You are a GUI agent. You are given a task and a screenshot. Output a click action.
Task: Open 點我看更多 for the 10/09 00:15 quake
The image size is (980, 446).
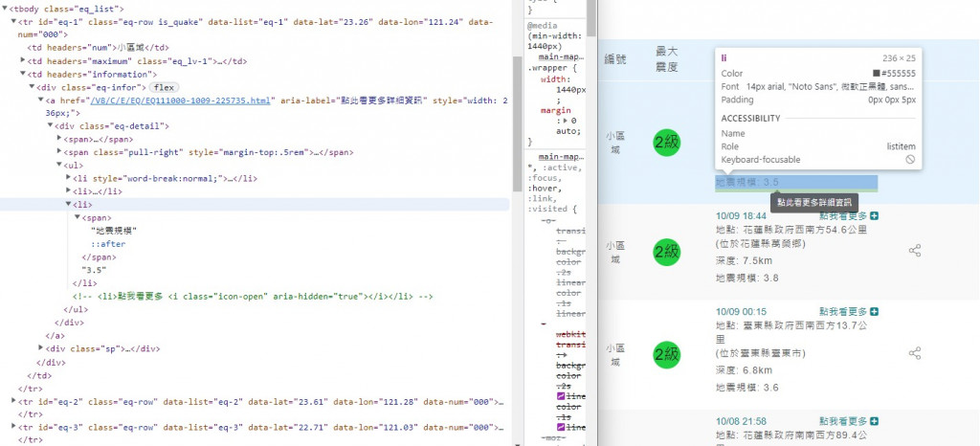tap(844, 312)
